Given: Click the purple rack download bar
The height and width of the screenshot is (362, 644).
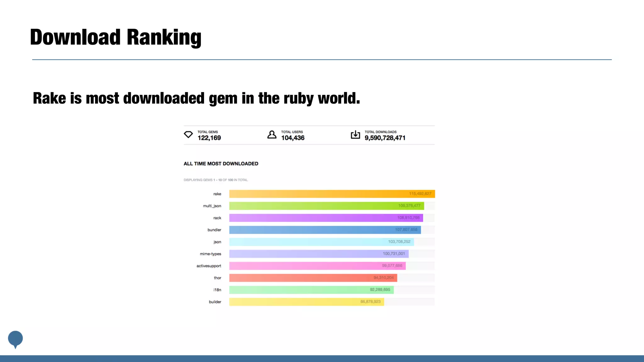Looking at the screenshot, I should point(326,218).
